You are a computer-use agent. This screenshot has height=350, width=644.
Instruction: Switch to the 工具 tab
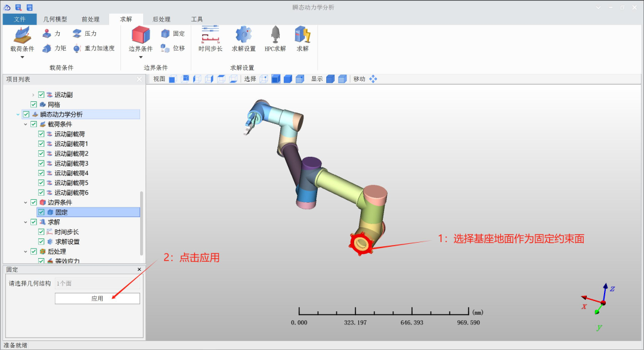coord(197,19)
